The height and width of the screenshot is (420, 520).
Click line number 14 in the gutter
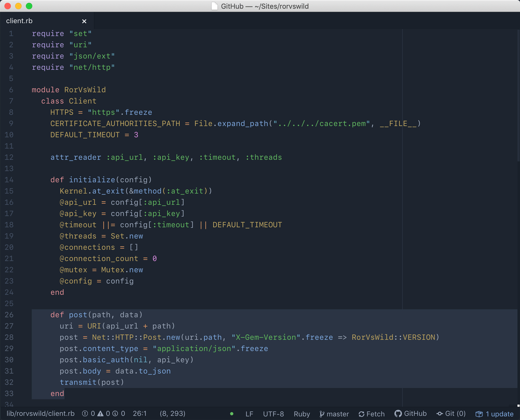(9, 180)
